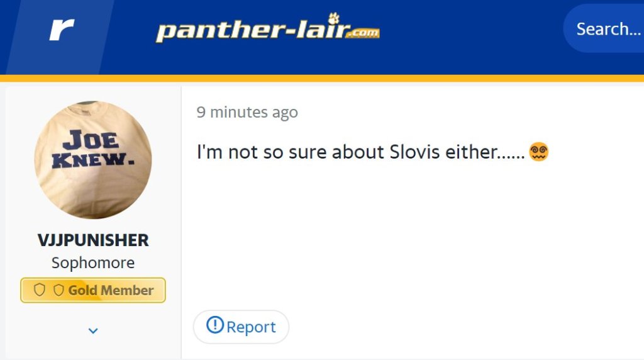Open the "Joe Knew." avatar picture
Image resolution: width=644 pixels, height=360 pixels.
pos(93,160)
